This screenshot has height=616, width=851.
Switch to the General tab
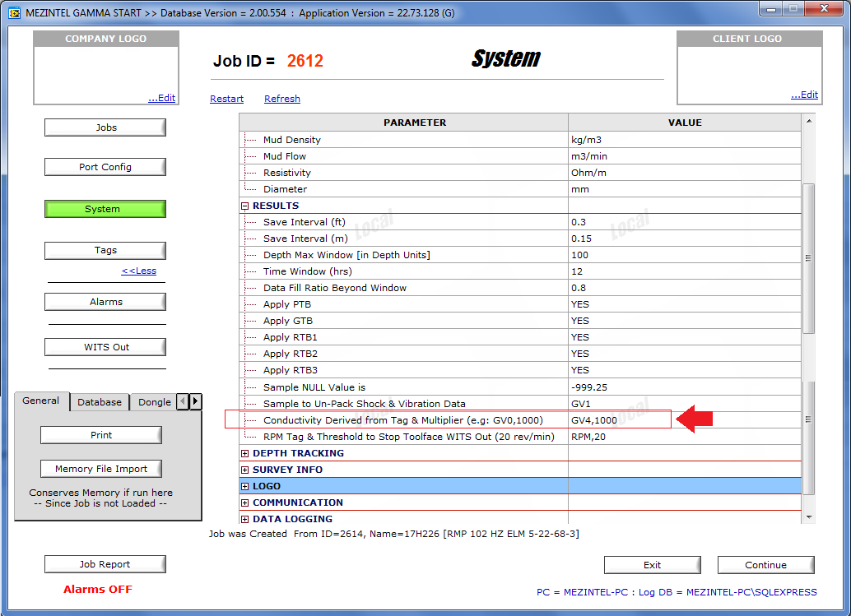coord(41,401)
